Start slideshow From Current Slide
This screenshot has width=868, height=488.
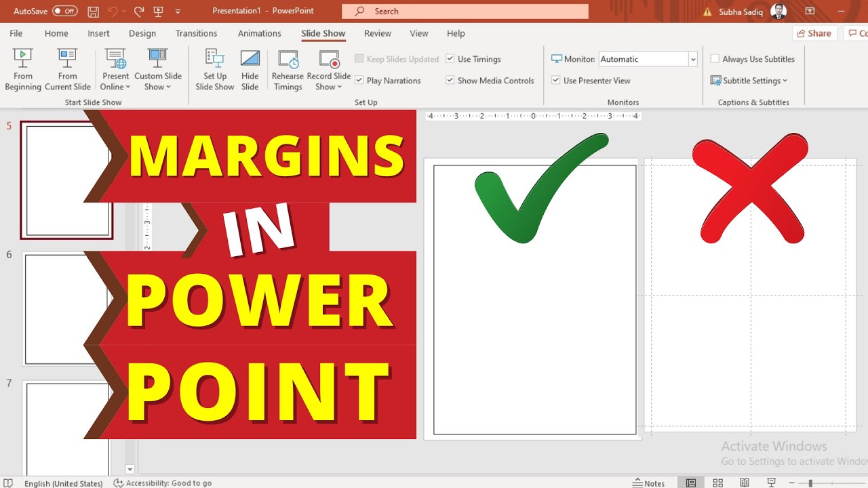(67, 68)
